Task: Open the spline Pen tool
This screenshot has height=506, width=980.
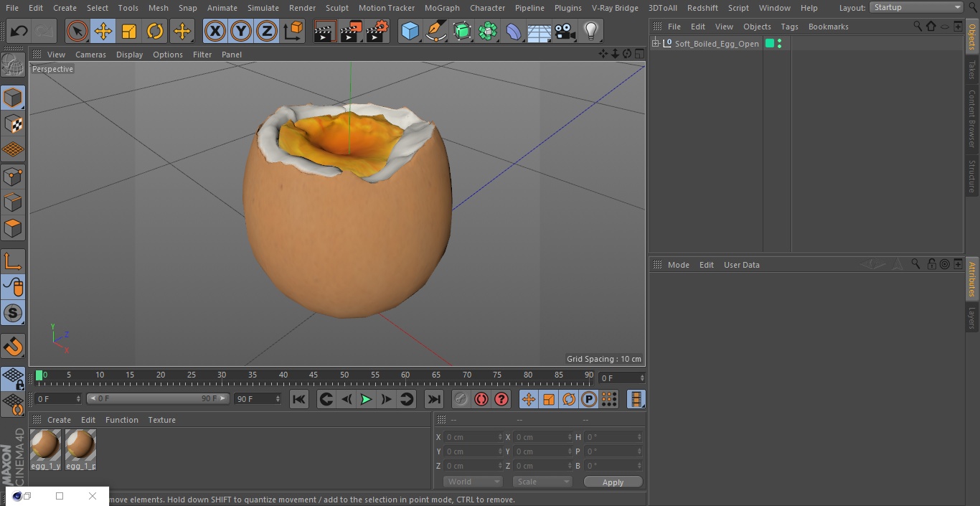Action: (435, 31)
